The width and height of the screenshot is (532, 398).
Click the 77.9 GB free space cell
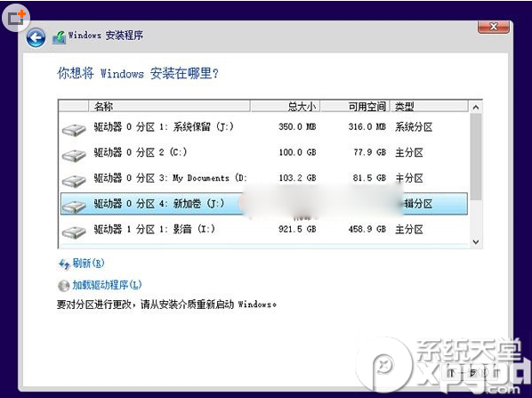click(x=370, y=152)
